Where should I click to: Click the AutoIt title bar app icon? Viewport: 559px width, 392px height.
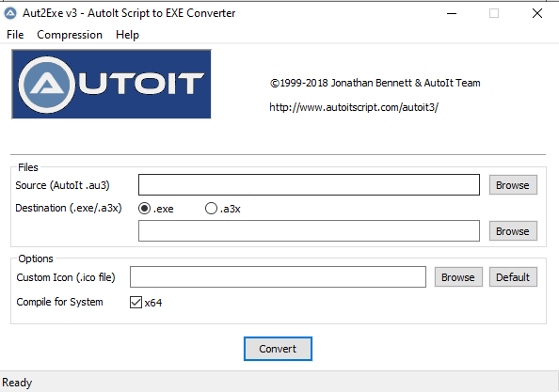point(10,13)
